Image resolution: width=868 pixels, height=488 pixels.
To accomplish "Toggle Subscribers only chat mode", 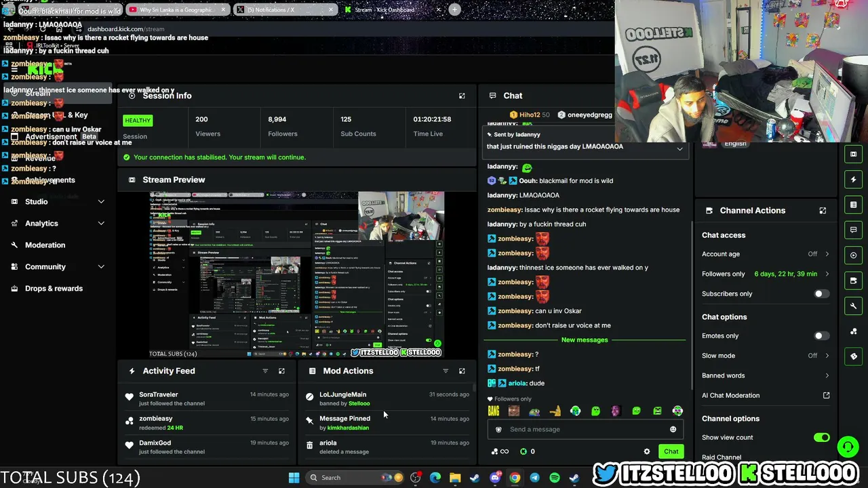I will click(821, 294).
